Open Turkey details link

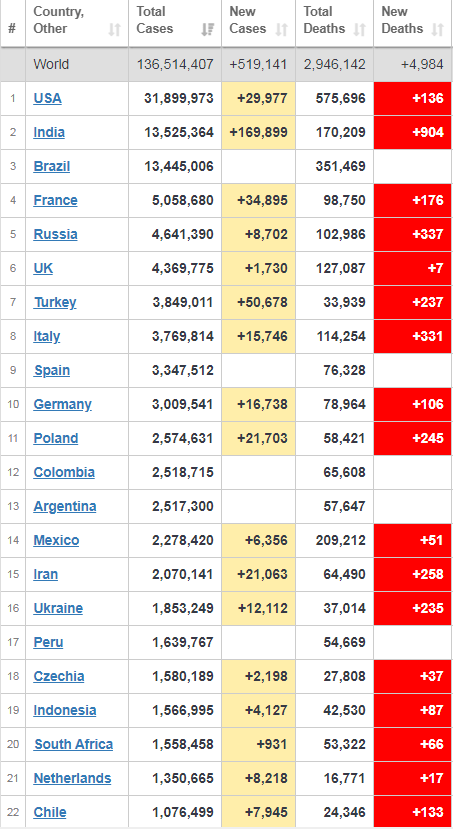click(56, 302)
